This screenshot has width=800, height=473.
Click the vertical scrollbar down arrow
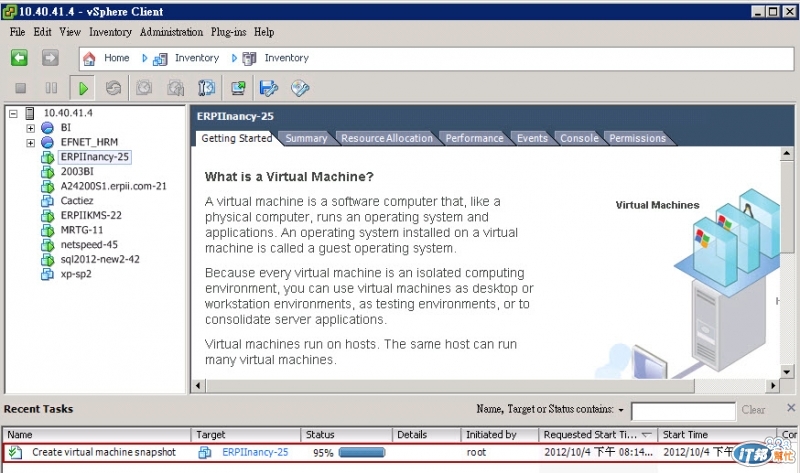pos(787,372)
